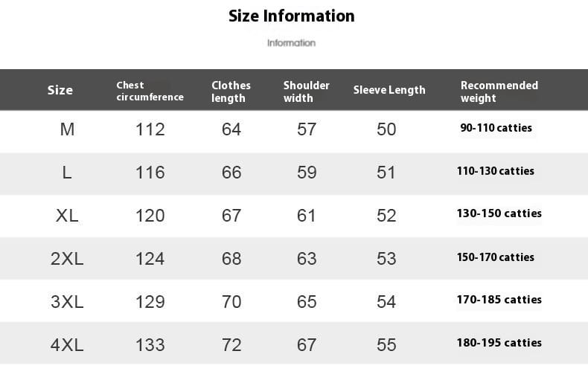Select the 180-195 catties weight cell
588x383 pixels.
coord(499,343)
